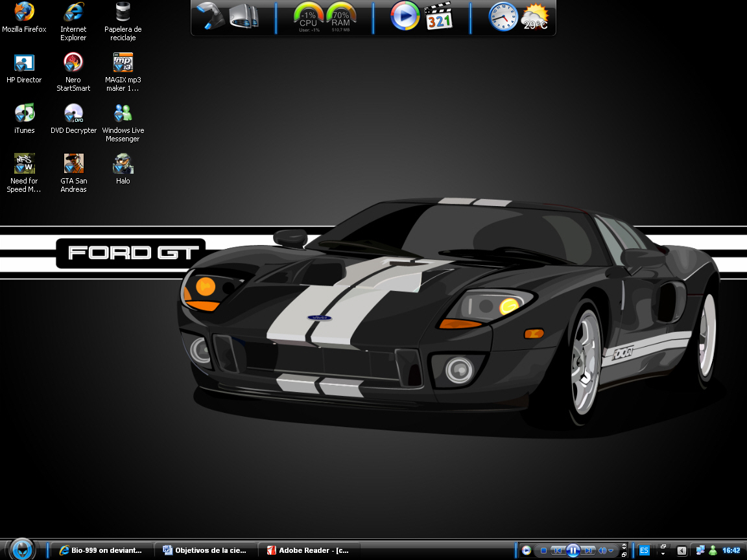Screen dimensions: 747x560
Task: Launch Windows Media Player from dock
Action: click(x=405, y=16)
